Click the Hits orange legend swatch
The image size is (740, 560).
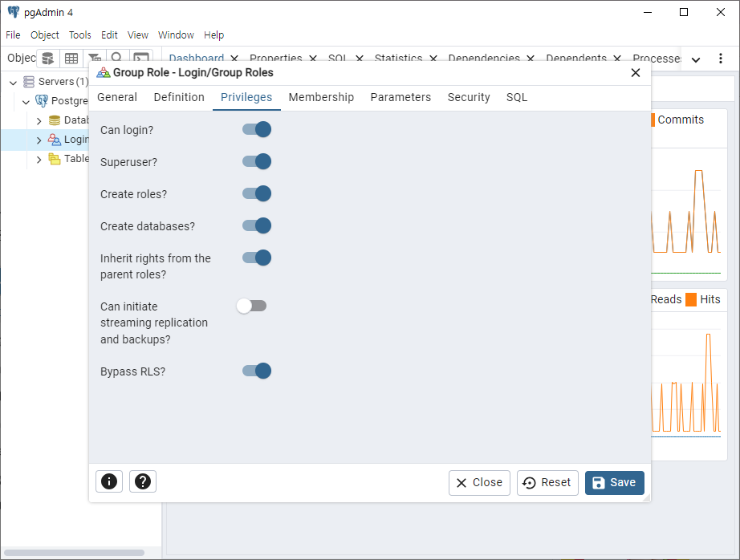pyautogui.click(x=691, y=299)
